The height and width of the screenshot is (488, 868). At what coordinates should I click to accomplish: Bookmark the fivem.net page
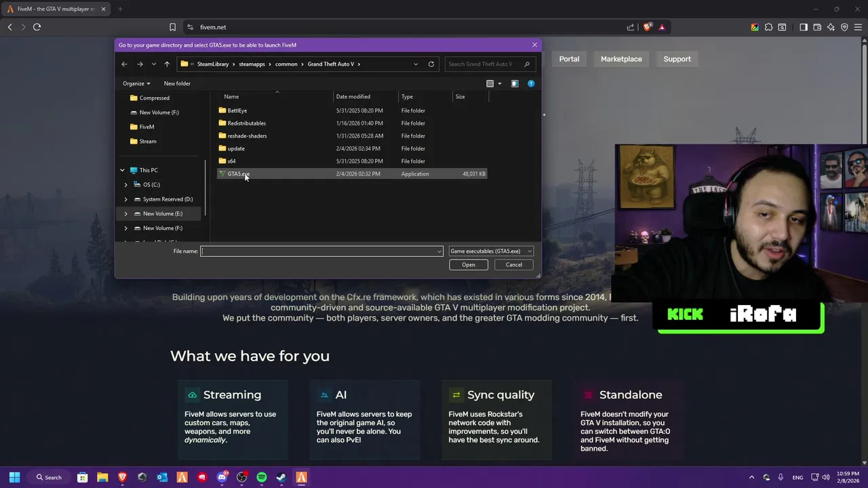tap(172, 27)
